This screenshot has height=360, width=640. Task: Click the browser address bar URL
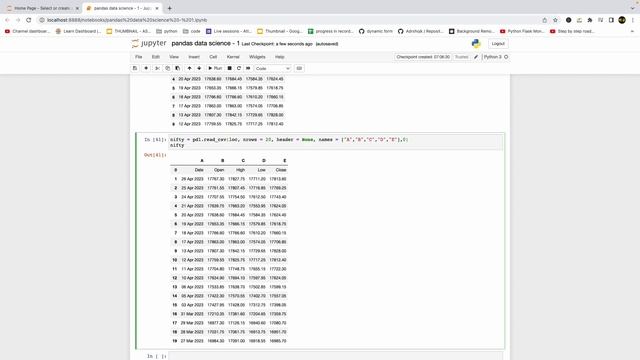(127, 20)
